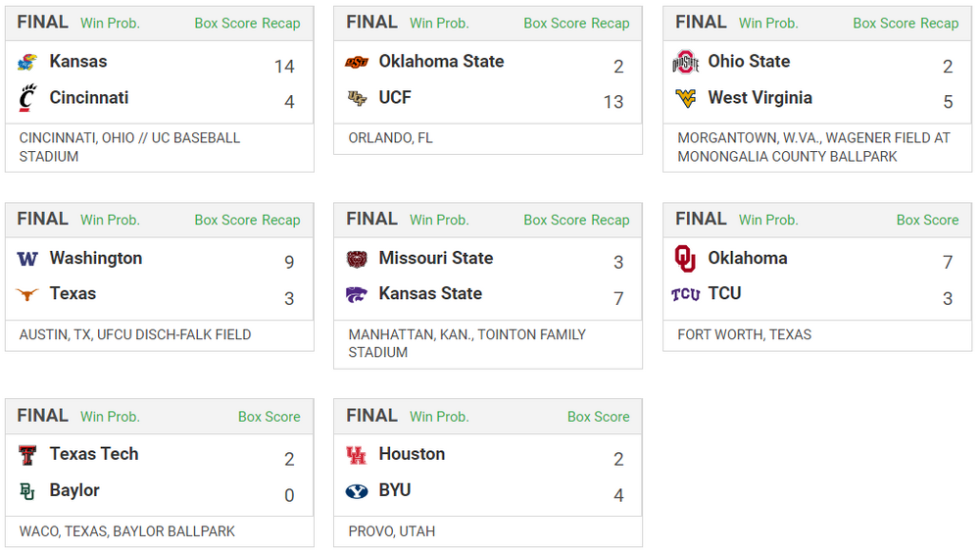Click the BYU team logo
This screenshot has height=553, width=980.
click(x=357, y=490)
